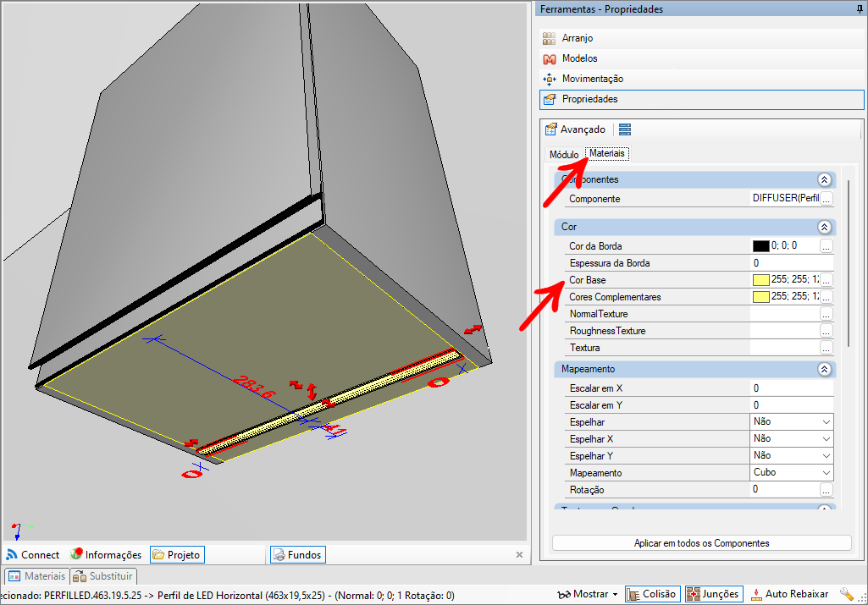Toggle the Colisão collision mode
868x605 pixels.
[652, 594]
